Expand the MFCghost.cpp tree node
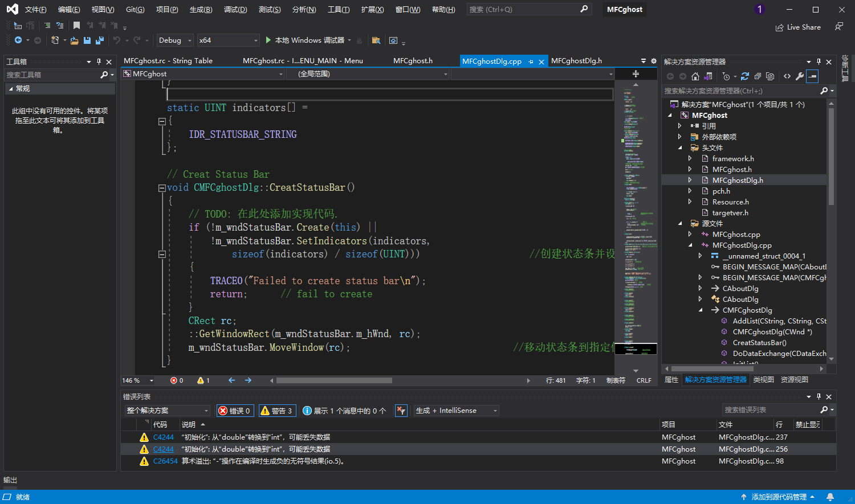The width and height of the screenshot is (855, 504). click(x=690, y=234)
